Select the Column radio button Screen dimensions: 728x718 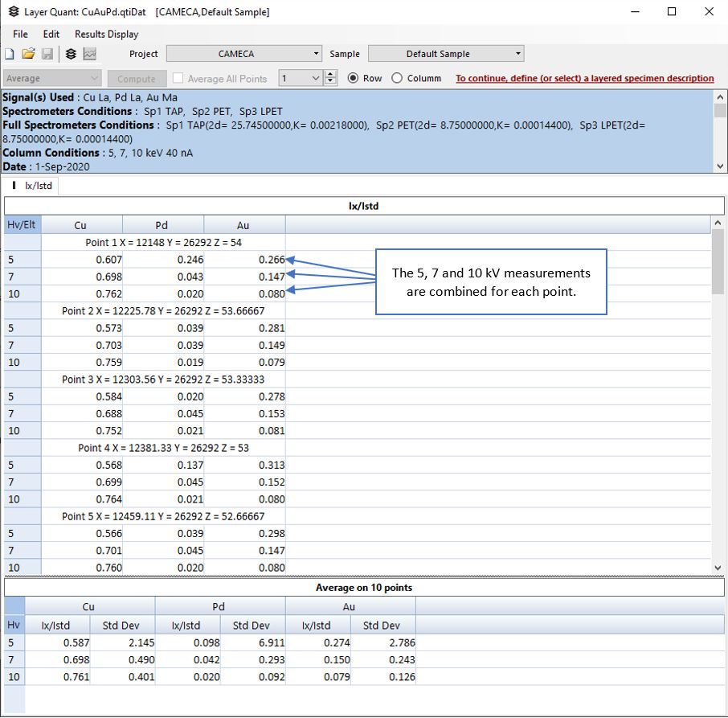click(x=397, y=79)
